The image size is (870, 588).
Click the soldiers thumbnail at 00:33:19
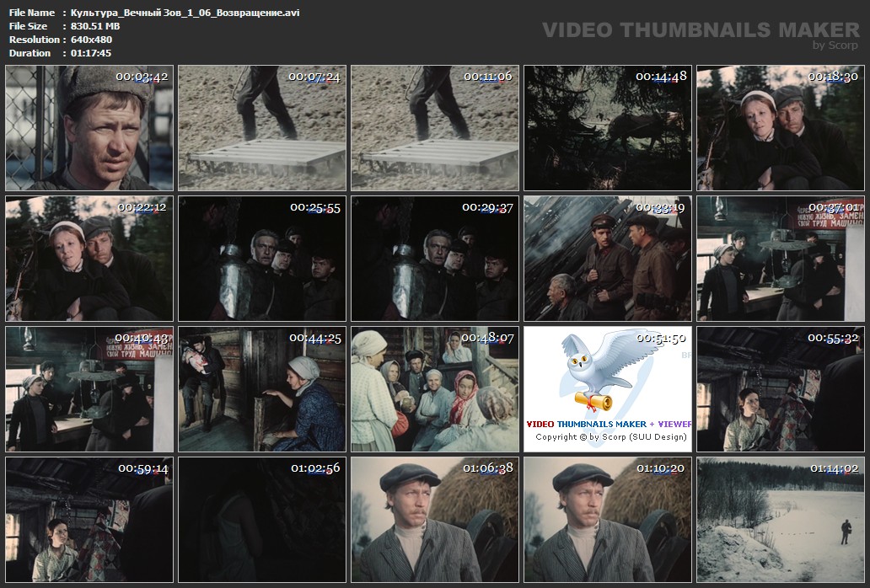pos(608,259)
